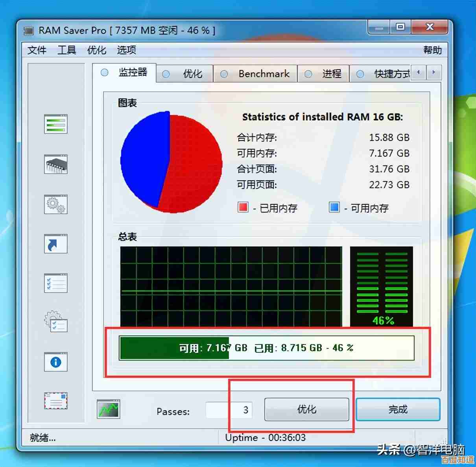Open the 工具 menu
The image size is (476, 467).
pyautogui.click(x=66, y=50)
